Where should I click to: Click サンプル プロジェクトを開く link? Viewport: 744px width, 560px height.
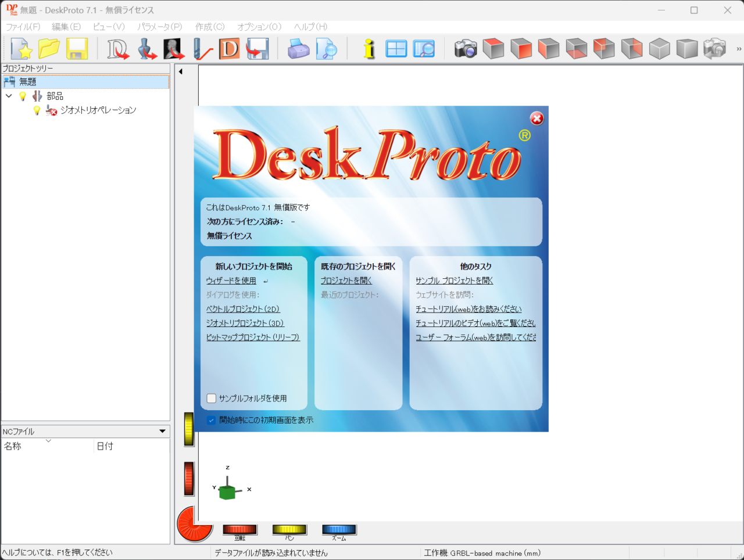pyautogui.click(x=454, y=281)
